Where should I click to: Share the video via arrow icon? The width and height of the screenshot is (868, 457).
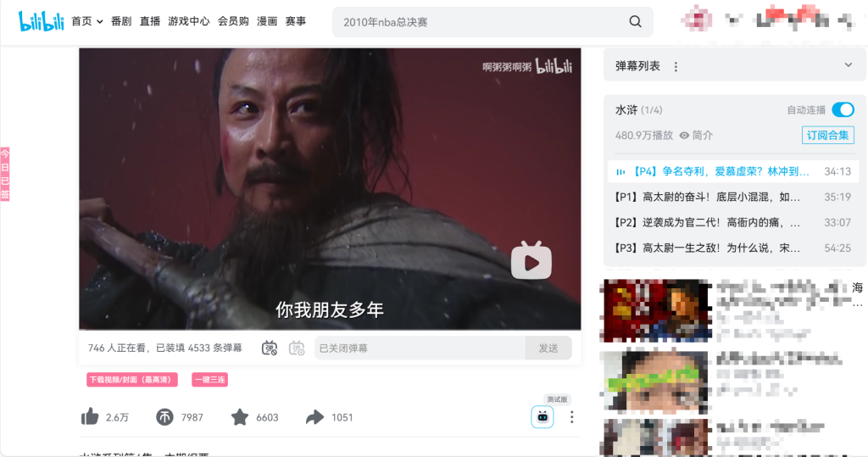pyautogui.click(x=315, y=416)
